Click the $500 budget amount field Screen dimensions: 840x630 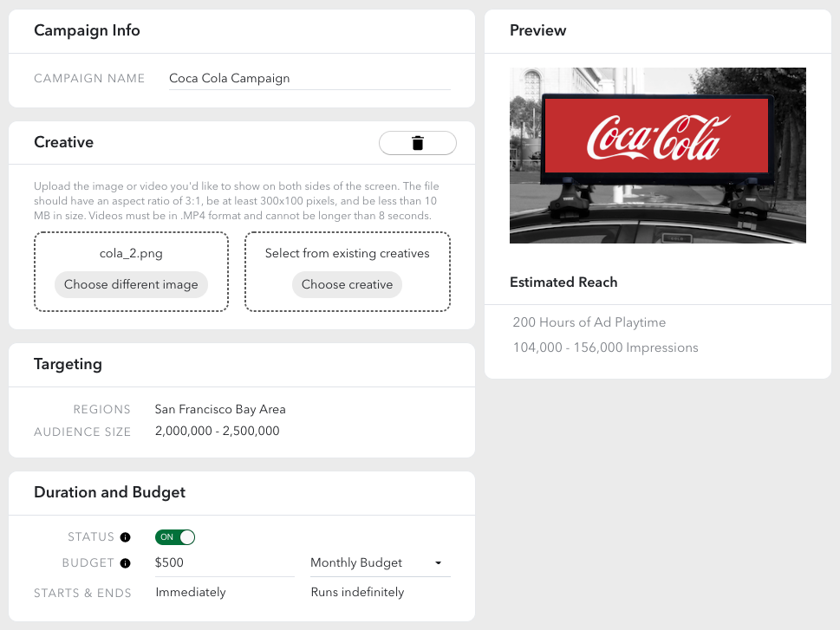pos(224,563)
